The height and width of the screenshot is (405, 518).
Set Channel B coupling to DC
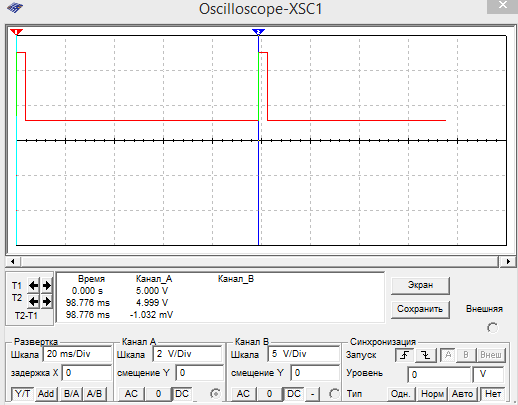coord(294,394)
